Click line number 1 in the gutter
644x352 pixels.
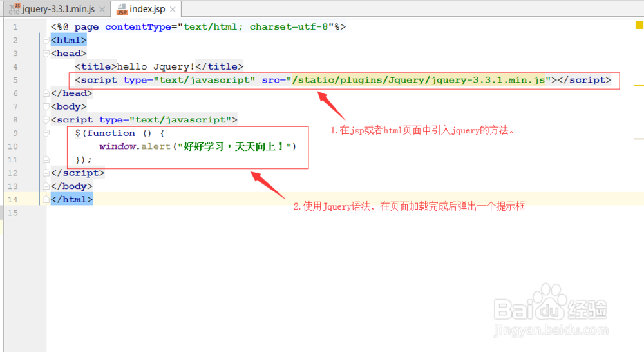pyautogui.click(x=15, y=26)
